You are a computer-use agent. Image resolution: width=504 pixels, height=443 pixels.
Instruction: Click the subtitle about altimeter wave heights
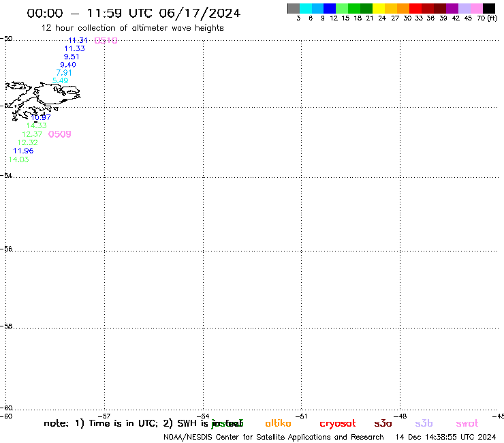tap(132, 28)
